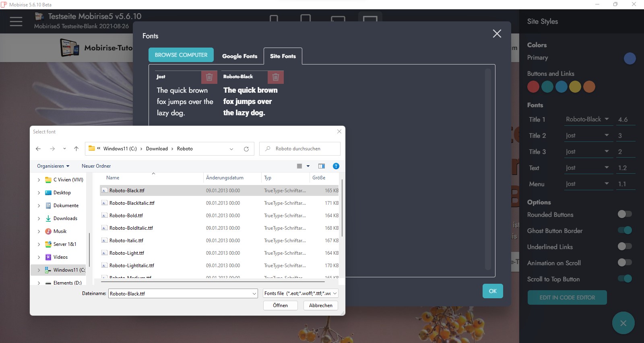Screen dimensions: 644x343
Task: Edit the Title 1 font size field
Action: pyautogui.click(x=626, y=120)
